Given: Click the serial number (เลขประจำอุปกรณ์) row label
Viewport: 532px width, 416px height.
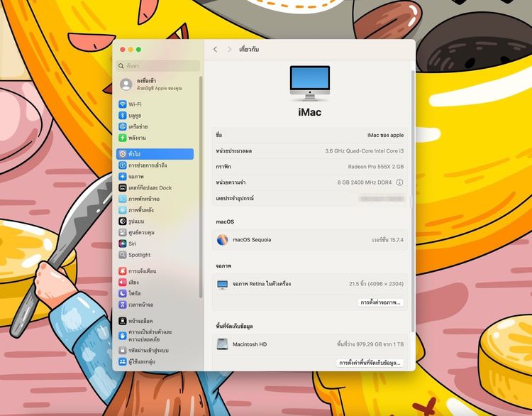Looking at the screenshot, I should click(x=235, y=198).
